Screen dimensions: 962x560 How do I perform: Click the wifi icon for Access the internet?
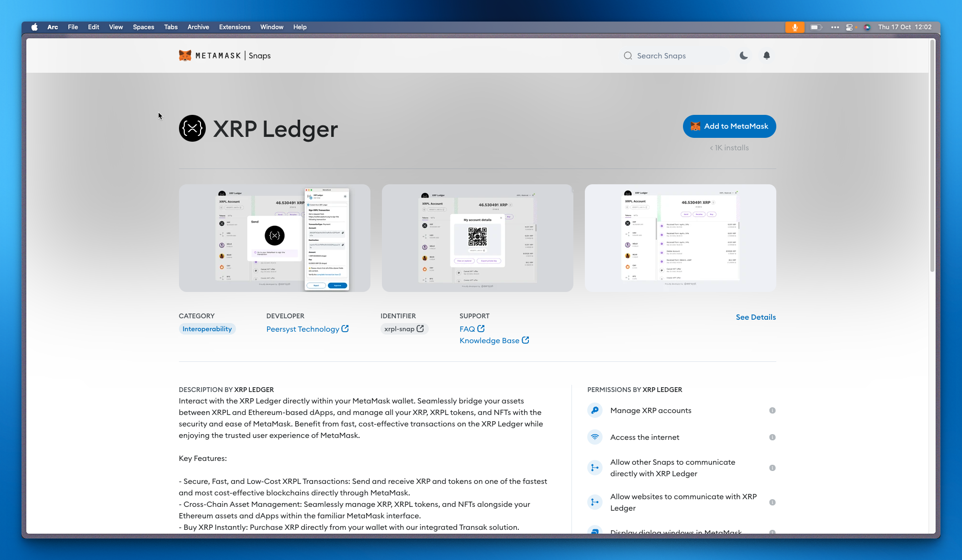tap(595, 437)
